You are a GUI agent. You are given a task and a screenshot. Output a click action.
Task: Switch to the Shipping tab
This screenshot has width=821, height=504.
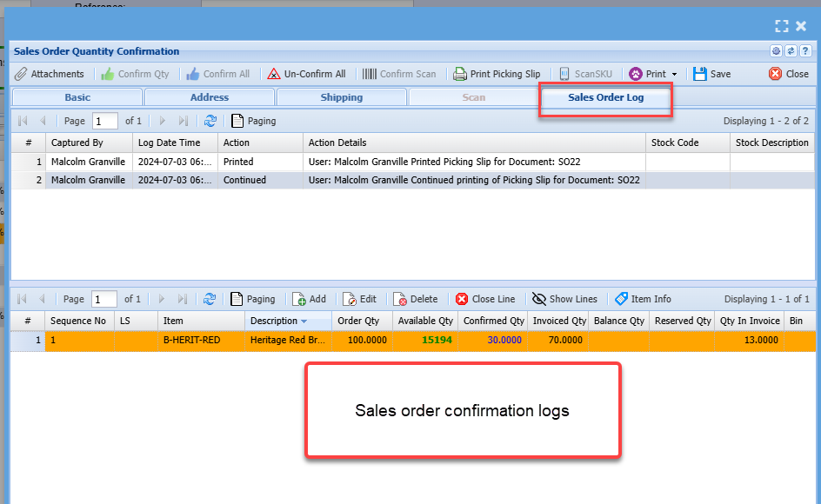click(x=341, y=97)
